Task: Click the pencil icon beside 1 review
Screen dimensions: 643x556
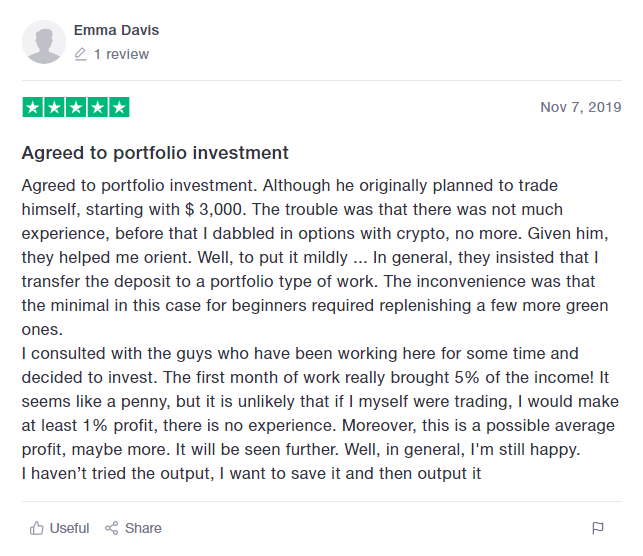Action: 80,55
